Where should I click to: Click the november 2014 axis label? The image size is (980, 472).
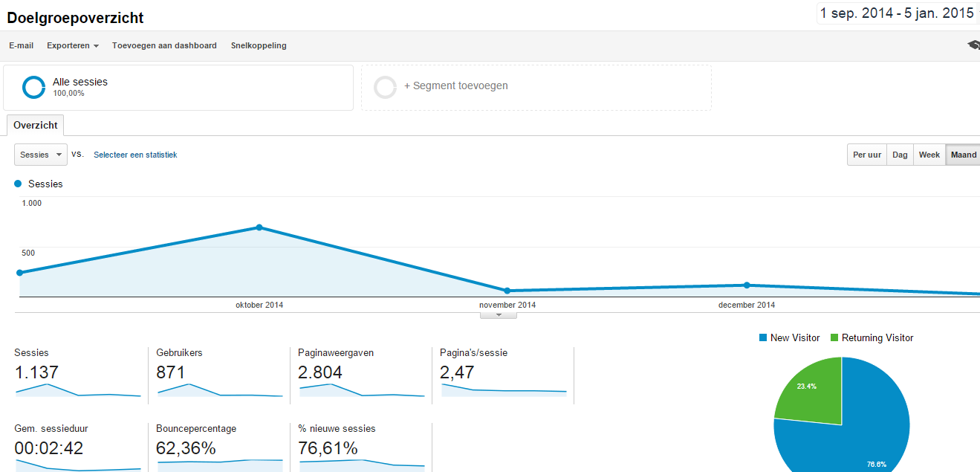click(x=507, y=305)
